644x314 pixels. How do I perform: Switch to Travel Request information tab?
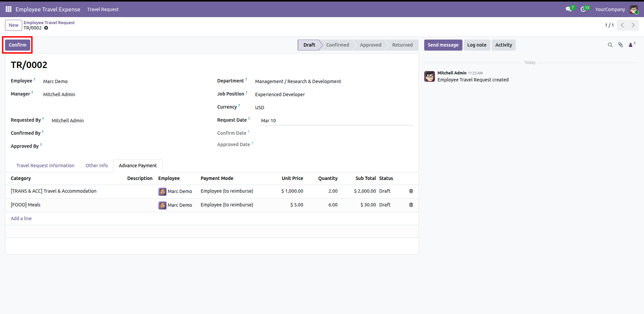point(45,166)
